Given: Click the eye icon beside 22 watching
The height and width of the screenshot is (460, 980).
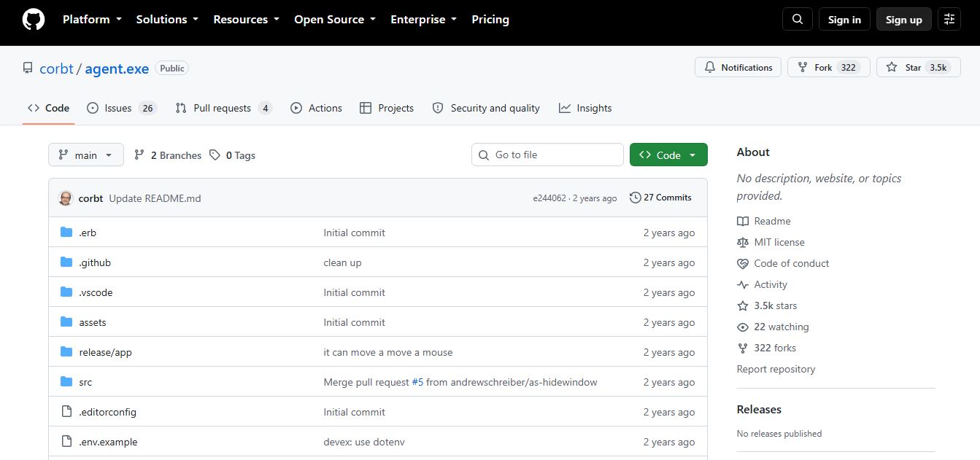Looking at the screenshot, I should click(743, 327).
